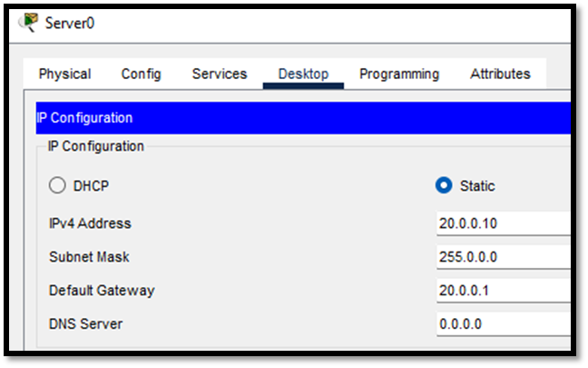This screenshot has height=368, width=588.
Task: Click the DNS Server label text
Action: coord(86,323)
